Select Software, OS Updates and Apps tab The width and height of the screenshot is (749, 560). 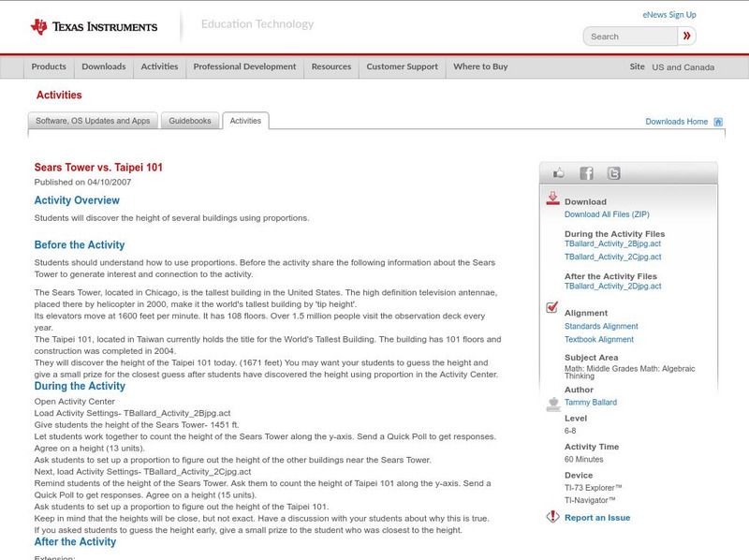93,121
